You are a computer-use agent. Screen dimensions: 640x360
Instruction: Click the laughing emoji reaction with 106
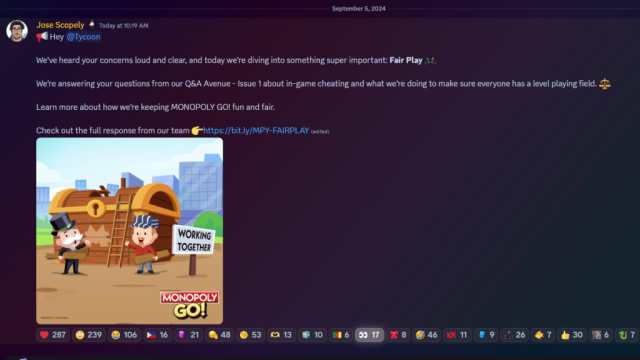tap(124, 335)
